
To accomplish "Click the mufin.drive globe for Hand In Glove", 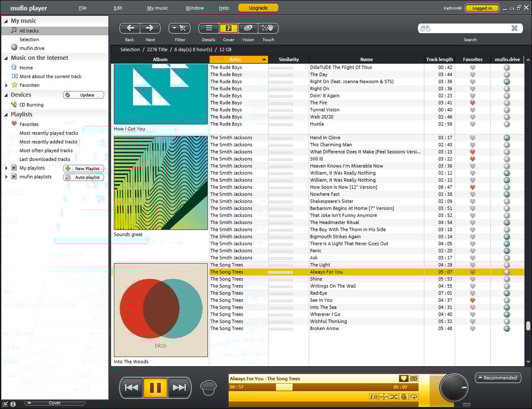I will click(507, 138).
